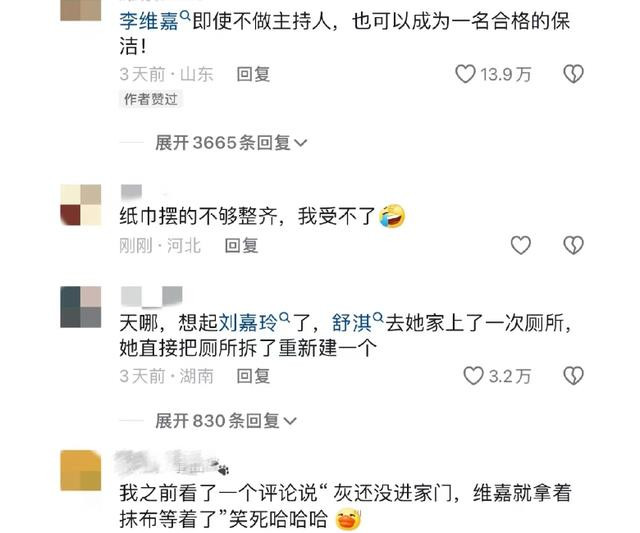Dislike the 刘嘉玲 舒淇 comment
This screenshot has height=533, width=640.
point(573,376)
